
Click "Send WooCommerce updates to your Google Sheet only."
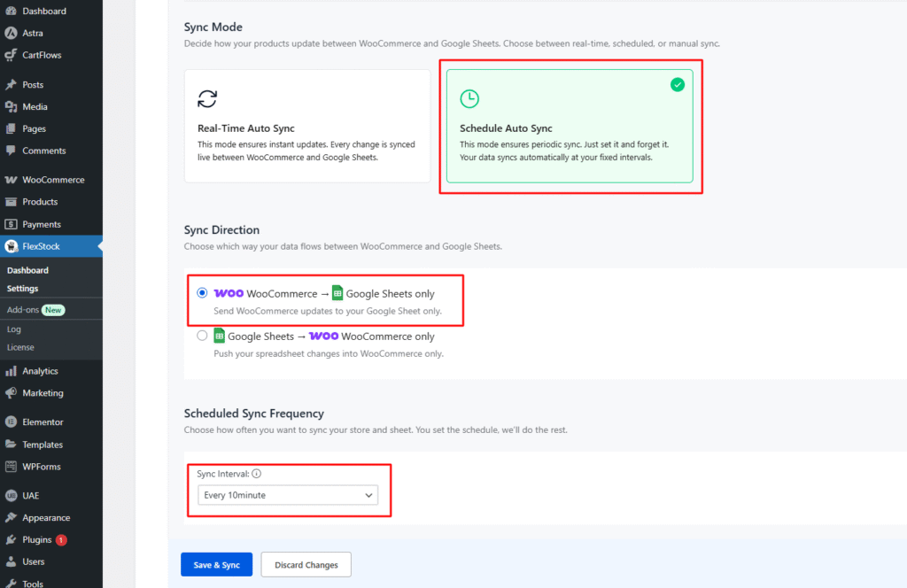click(328, 311)
